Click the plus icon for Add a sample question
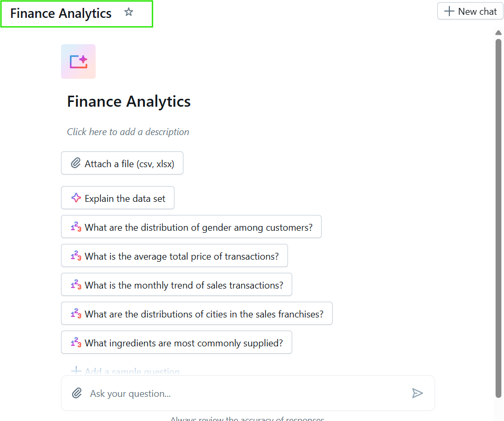 (x=76, y=371)
